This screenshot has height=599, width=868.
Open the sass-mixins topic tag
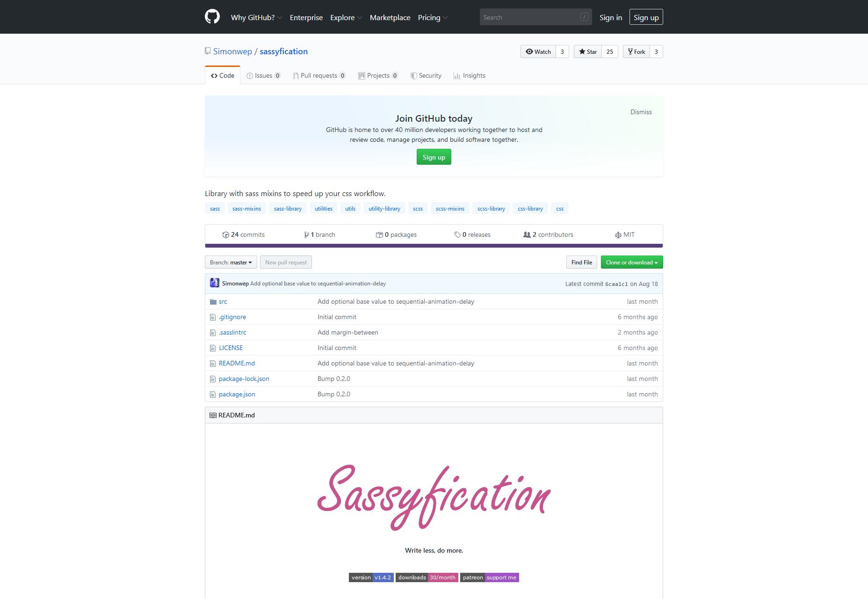coord(246,209)
